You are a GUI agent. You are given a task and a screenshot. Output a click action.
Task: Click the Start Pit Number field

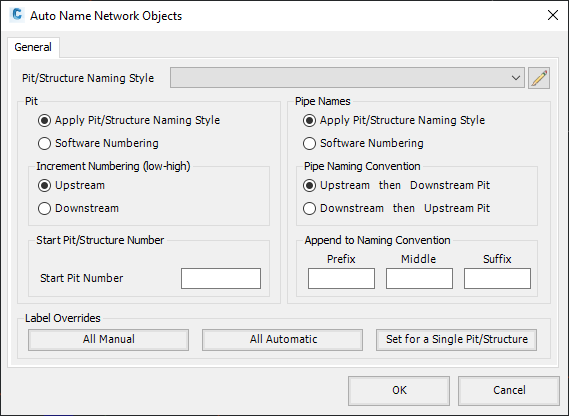[x=221, y=278]
